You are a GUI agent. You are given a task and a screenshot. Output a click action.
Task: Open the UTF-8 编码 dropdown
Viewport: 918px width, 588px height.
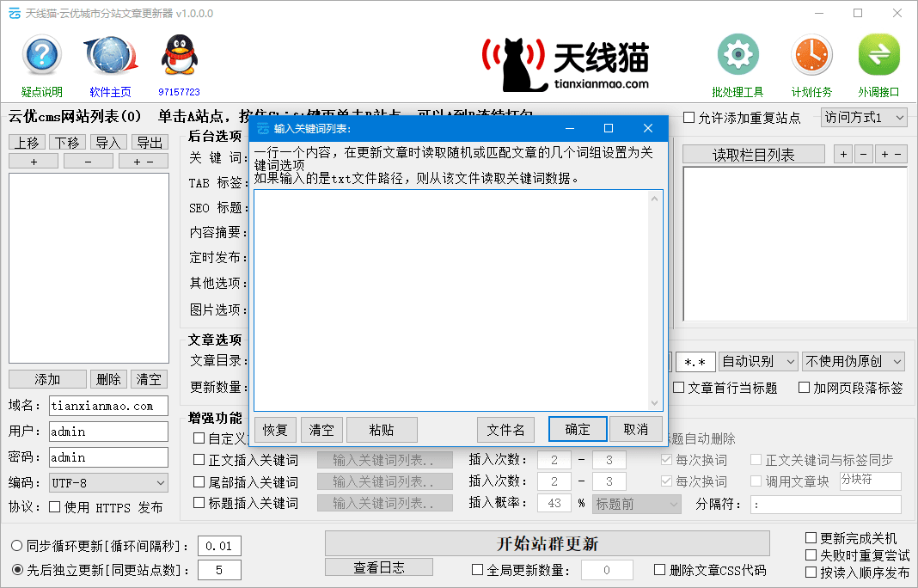[108, 483]
